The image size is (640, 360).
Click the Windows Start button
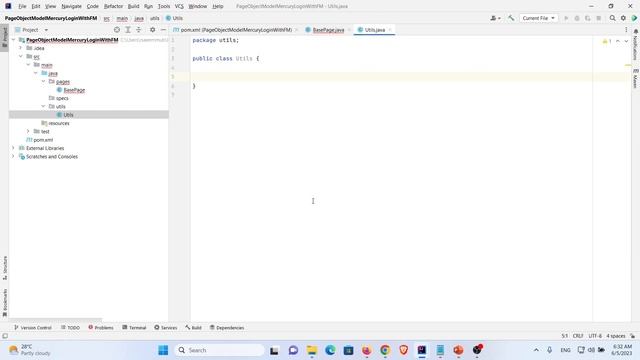click(163, 350)
